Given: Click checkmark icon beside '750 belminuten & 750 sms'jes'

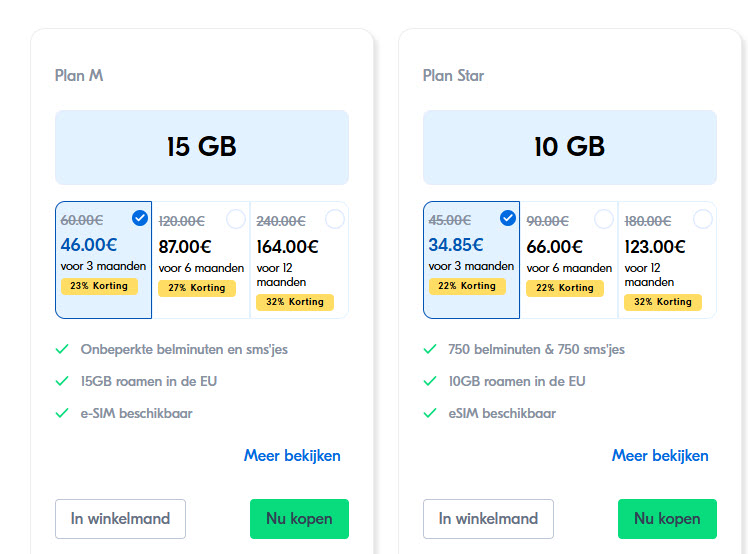Looking at the screenshot, I should point(430,350).
